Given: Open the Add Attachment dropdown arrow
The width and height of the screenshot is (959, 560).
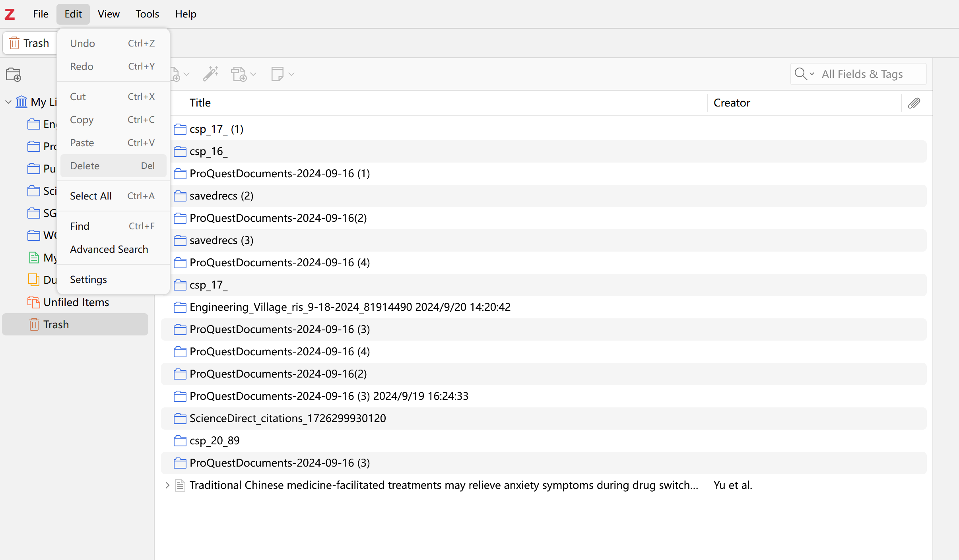Looking at the screenshot, I should click(253, 74).
